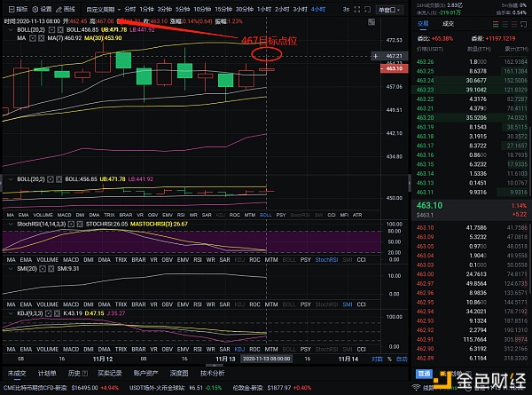
Task: Toggle percent scale on price axis
Action: [x=389, y=359]
